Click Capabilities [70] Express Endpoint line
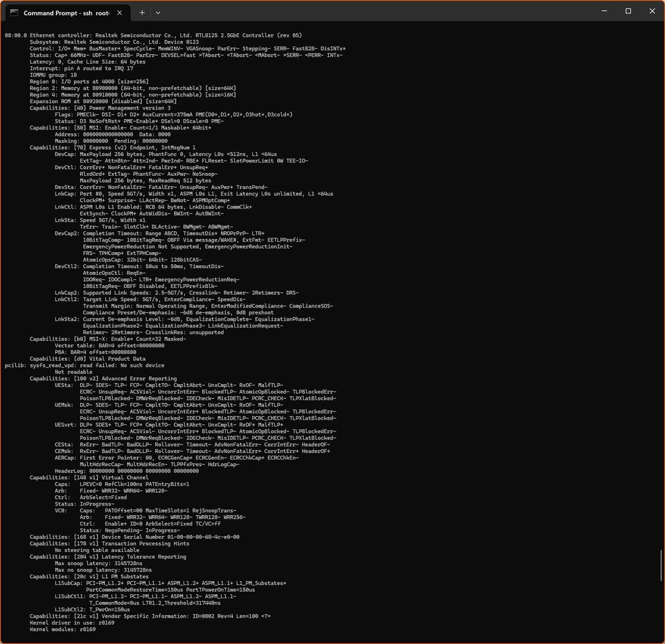This screenshot has width=665, height=644. click(112, 147)
